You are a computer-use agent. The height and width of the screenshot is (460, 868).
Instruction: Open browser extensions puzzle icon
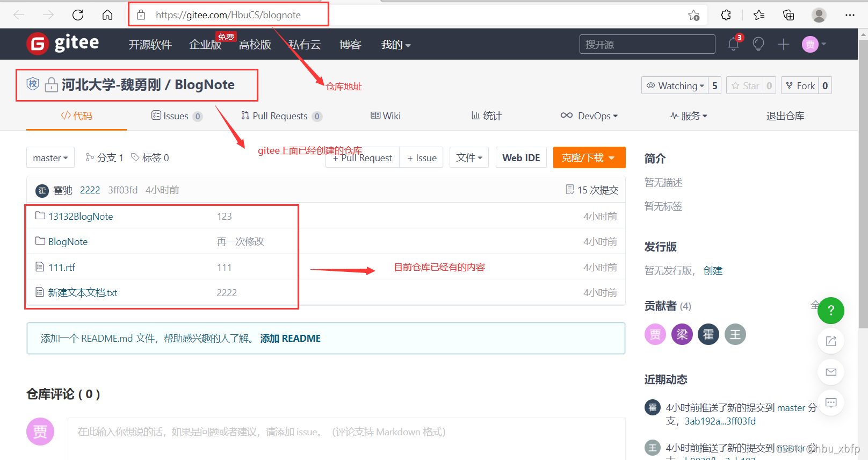(726, 15)
